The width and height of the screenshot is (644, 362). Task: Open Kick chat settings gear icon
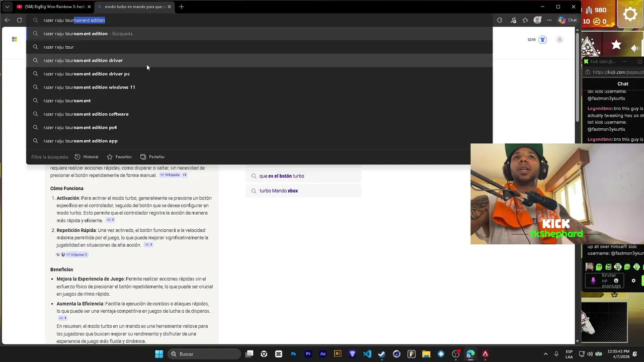coord(633,281)
